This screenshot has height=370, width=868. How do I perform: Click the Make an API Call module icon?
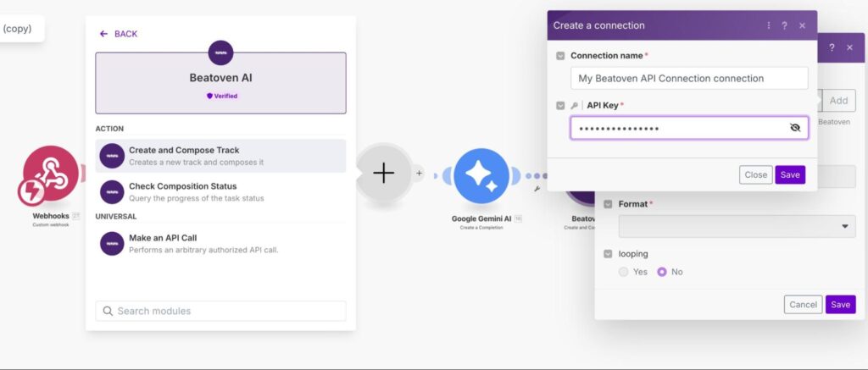(x=112, y=243)
